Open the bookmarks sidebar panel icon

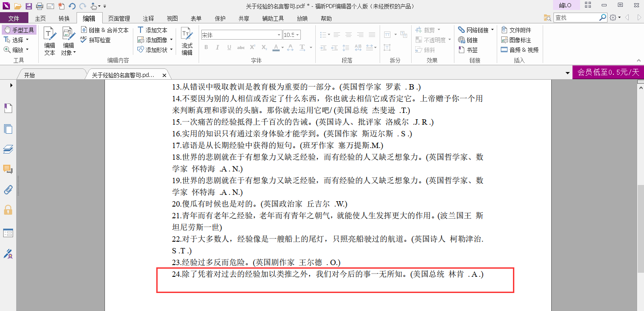[8, 108]
